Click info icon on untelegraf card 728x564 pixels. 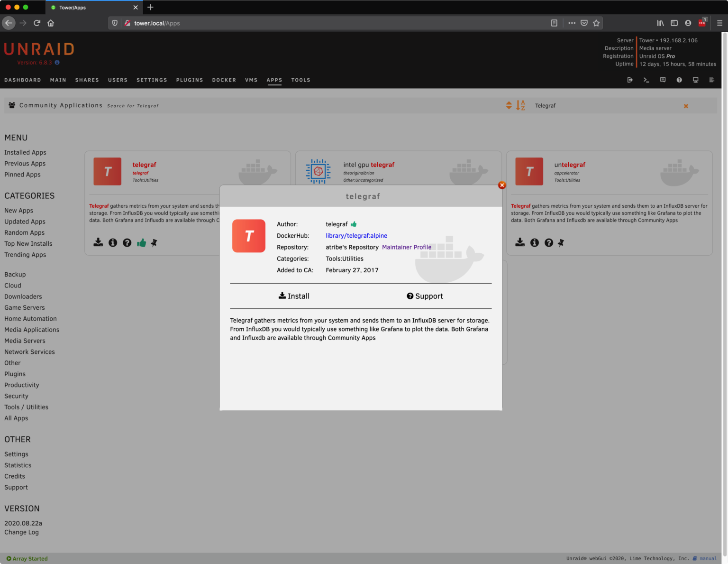click(x=535, y=242)
